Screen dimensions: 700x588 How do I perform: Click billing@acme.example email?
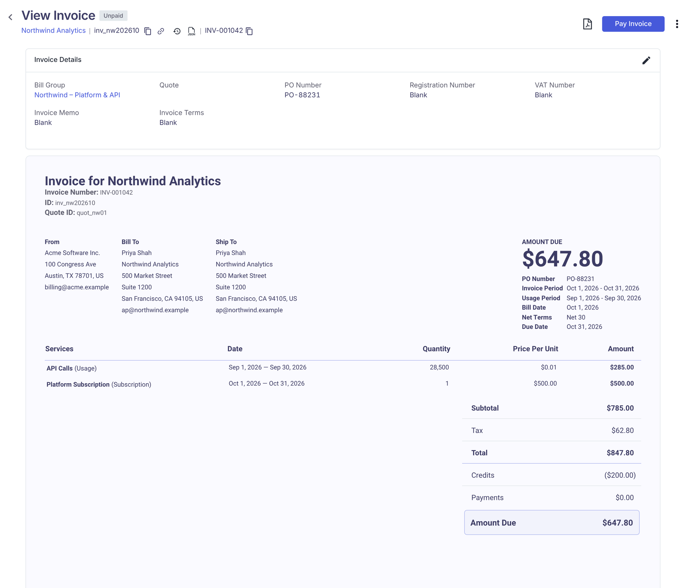(x=77, y=287)
